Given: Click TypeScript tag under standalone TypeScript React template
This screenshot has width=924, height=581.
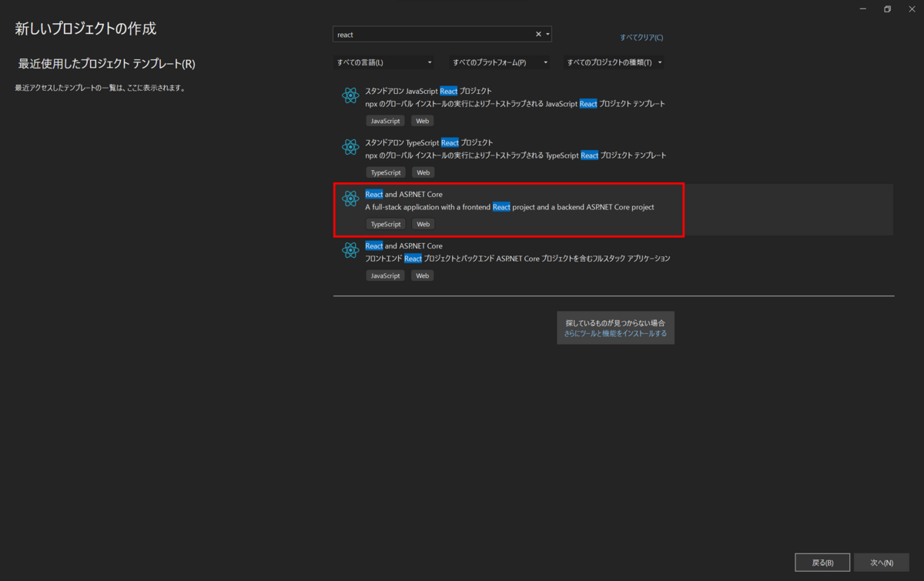Looking at the screenshot, I should pos(386,172).
